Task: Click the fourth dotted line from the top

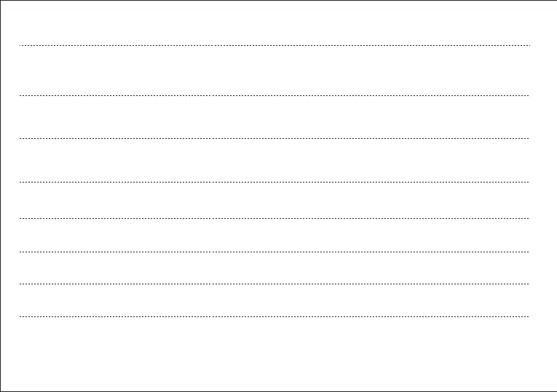Action: (x=274, y=182)
